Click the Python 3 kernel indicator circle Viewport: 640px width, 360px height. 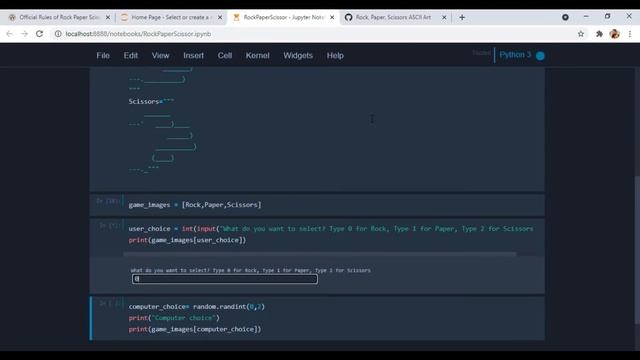(x=540, y=56)
